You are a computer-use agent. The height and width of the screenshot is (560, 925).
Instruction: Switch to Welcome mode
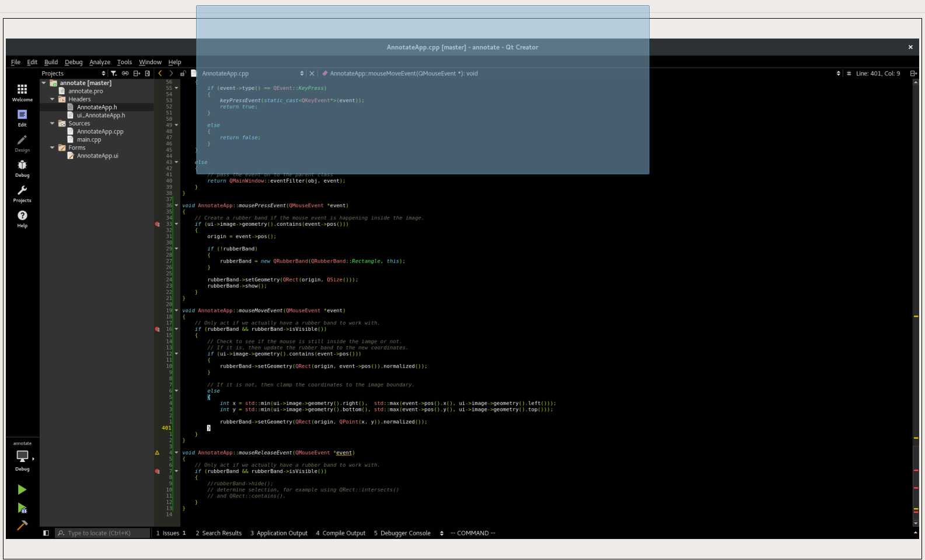tap(22, 92)
